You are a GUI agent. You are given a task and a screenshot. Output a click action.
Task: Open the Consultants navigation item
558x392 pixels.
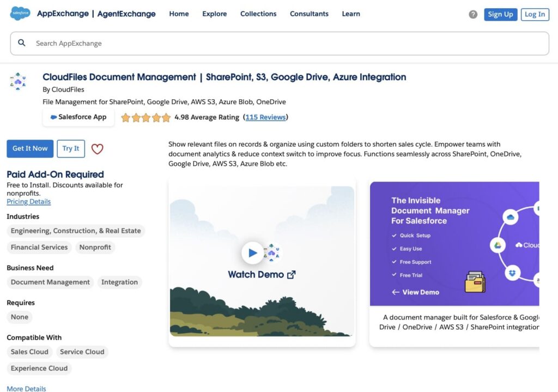pos(309,14)
